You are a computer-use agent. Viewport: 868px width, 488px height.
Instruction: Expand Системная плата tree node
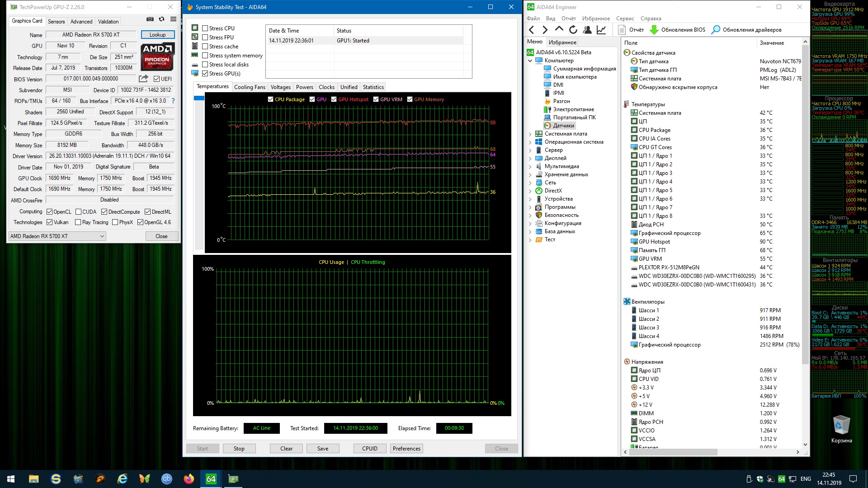(530, 134)
